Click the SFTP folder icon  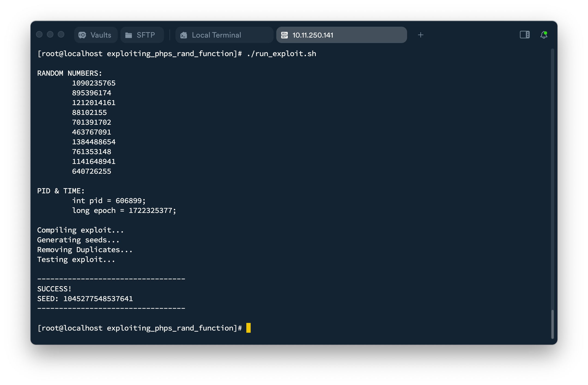coord(129,35)
